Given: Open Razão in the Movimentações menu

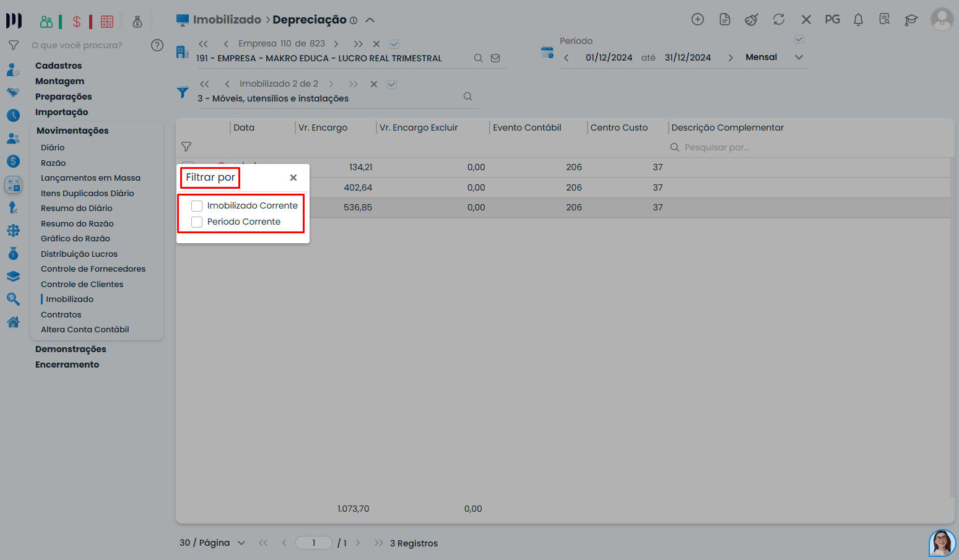Looking at the screenshot, I should click(x=53, y=163).
